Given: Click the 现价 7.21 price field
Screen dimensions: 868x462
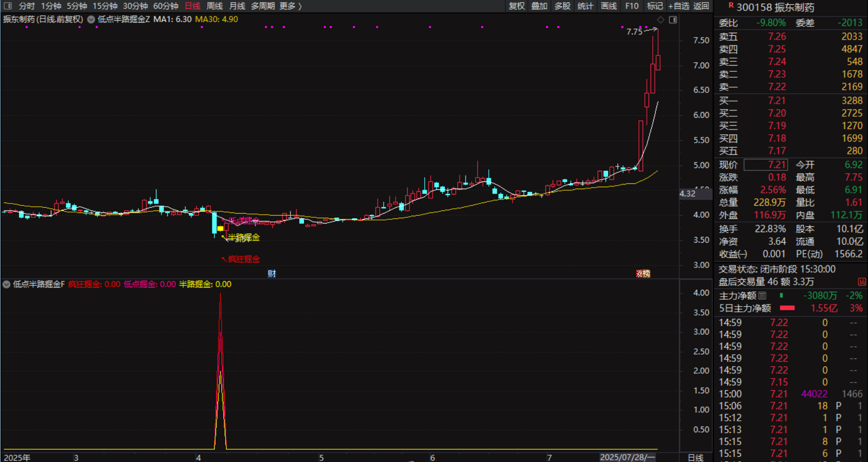Looking at the screenshot, I should pyautogui.click(x=765, y=165).
